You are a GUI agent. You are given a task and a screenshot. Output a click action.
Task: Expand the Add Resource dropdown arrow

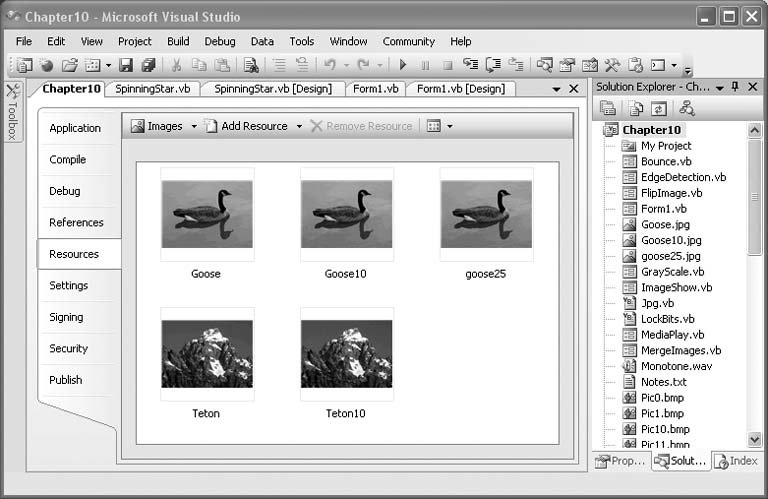pos(299,126)
